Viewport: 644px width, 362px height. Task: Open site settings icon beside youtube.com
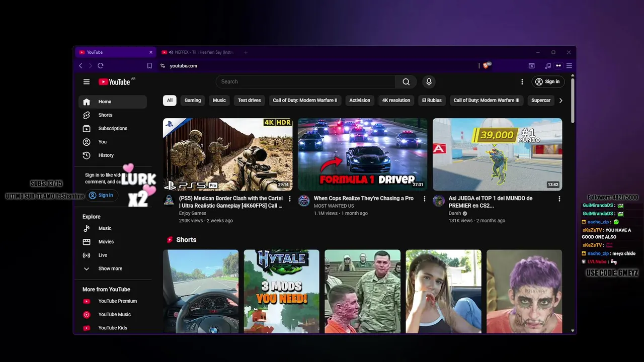[163, 66]
